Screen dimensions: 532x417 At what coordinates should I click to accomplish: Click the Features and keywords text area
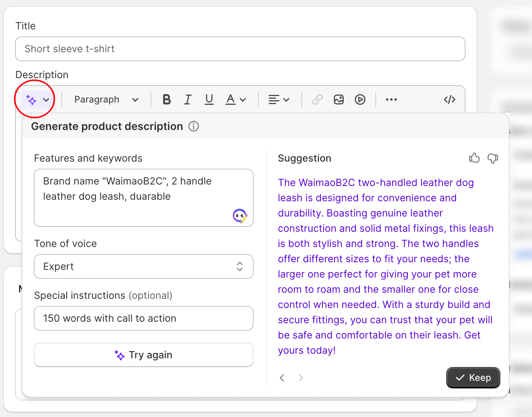tap(144, 198)
